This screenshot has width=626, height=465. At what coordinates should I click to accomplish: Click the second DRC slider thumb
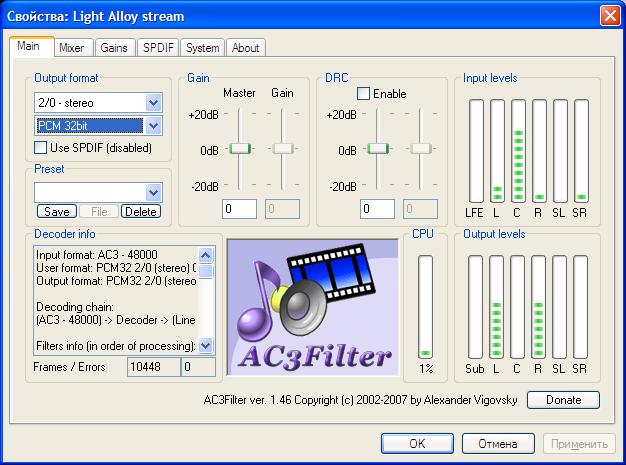coord(421,148)
